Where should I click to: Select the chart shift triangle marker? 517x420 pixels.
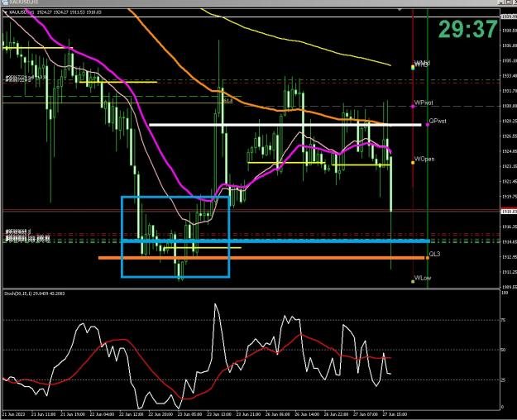tap(400, 10)
